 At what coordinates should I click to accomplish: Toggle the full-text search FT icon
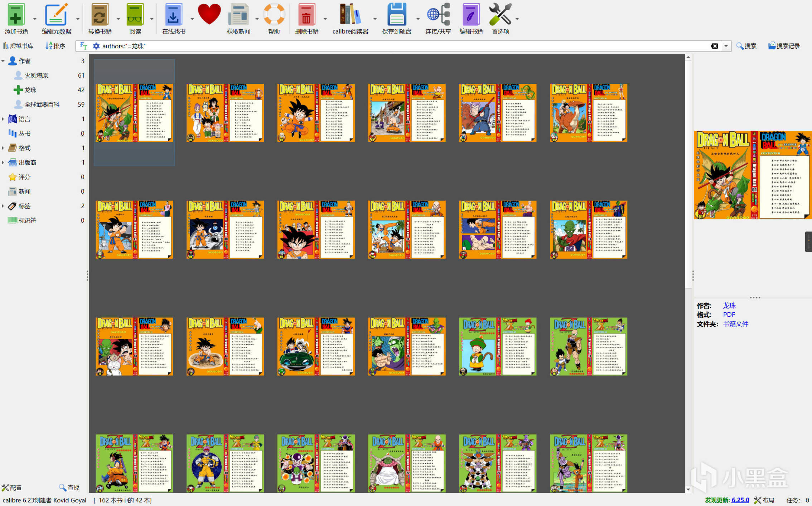83,46
